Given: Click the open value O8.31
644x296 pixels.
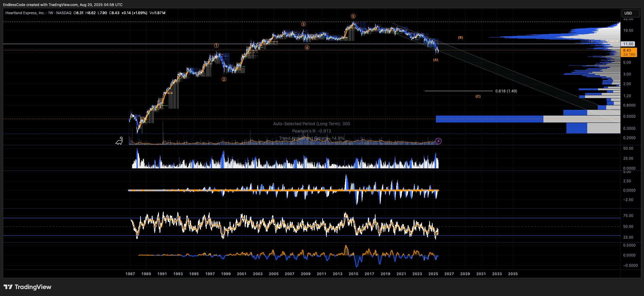Looking at the screenshot, I should coord(79,13).
